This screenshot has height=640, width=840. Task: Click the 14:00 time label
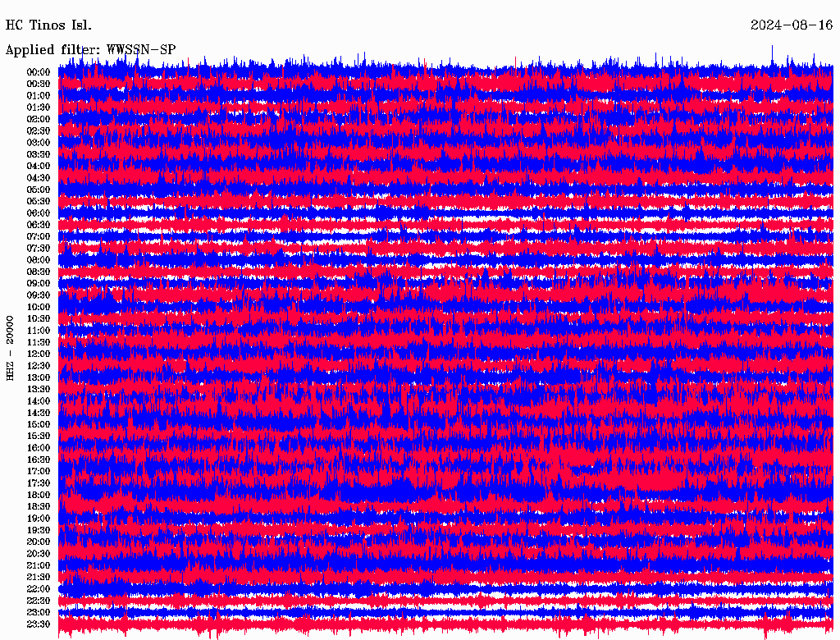click(x=39, y=401)
